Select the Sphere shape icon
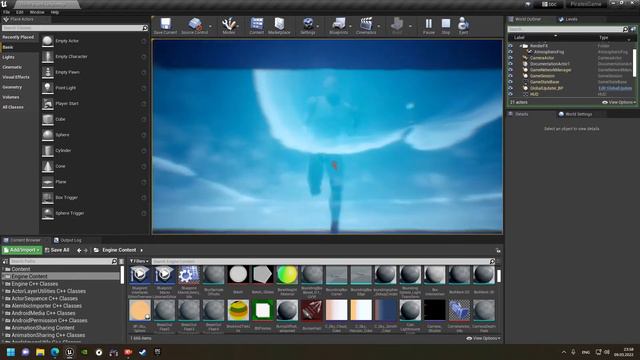The image size is (640, 360). [48, 135]
